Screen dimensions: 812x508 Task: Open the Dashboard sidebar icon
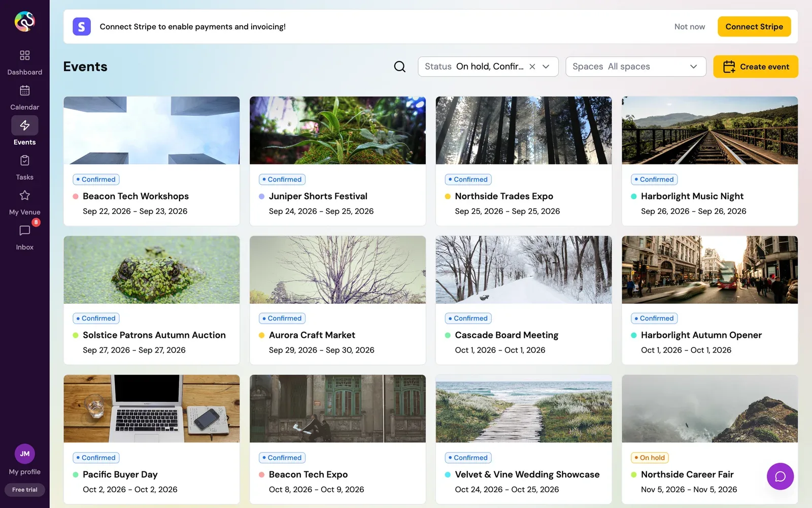pyautogui.click(x=24, y=55)
